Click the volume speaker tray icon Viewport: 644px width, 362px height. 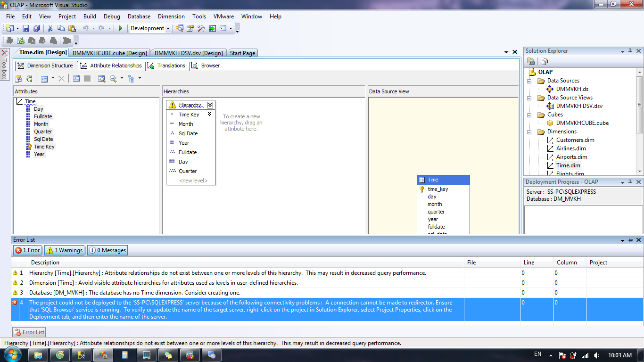596,355
